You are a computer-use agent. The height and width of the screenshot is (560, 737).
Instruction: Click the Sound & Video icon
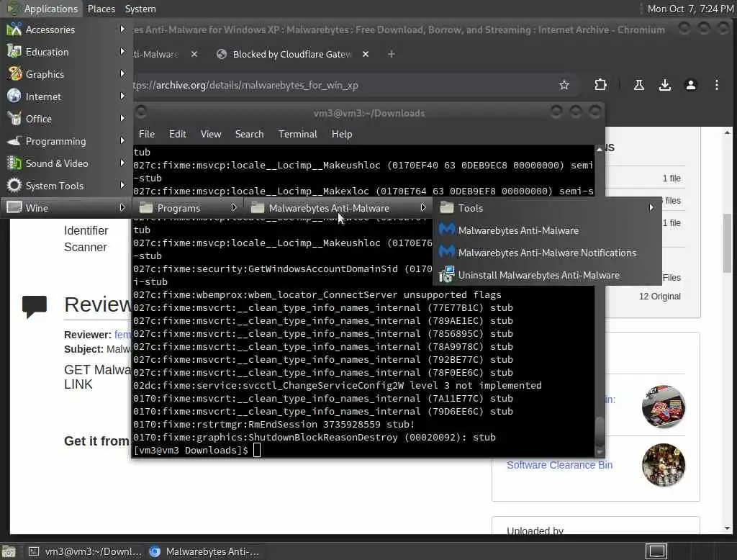[x=14, y=163]
